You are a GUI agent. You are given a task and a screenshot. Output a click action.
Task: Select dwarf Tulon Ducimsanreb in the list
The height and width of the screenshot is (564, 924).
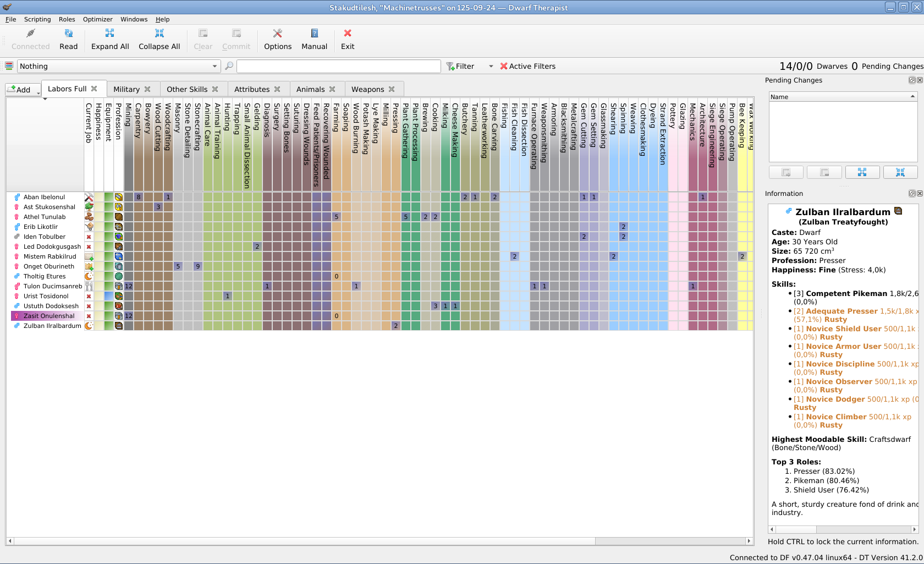(x=52, y=286)
